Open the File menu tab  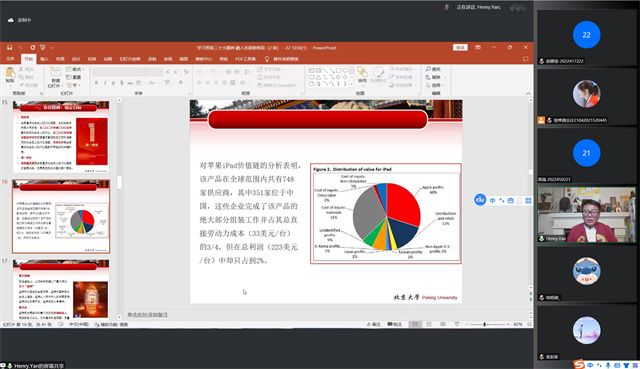point(11,59)
